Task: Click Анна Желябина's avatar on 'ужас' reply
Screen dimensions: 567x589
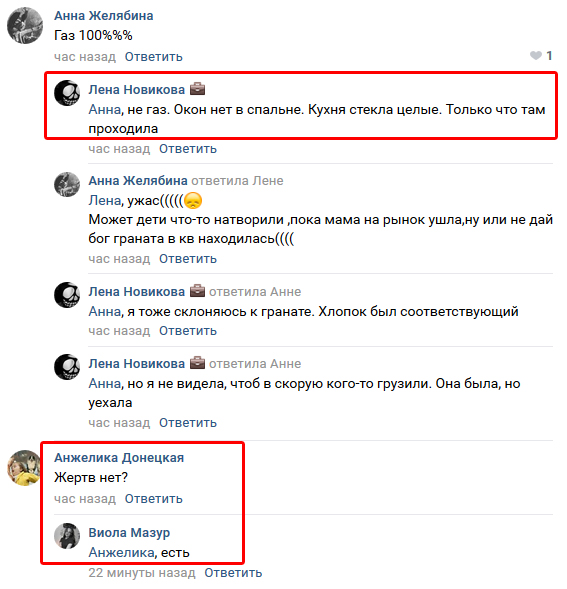Action: 67,184
